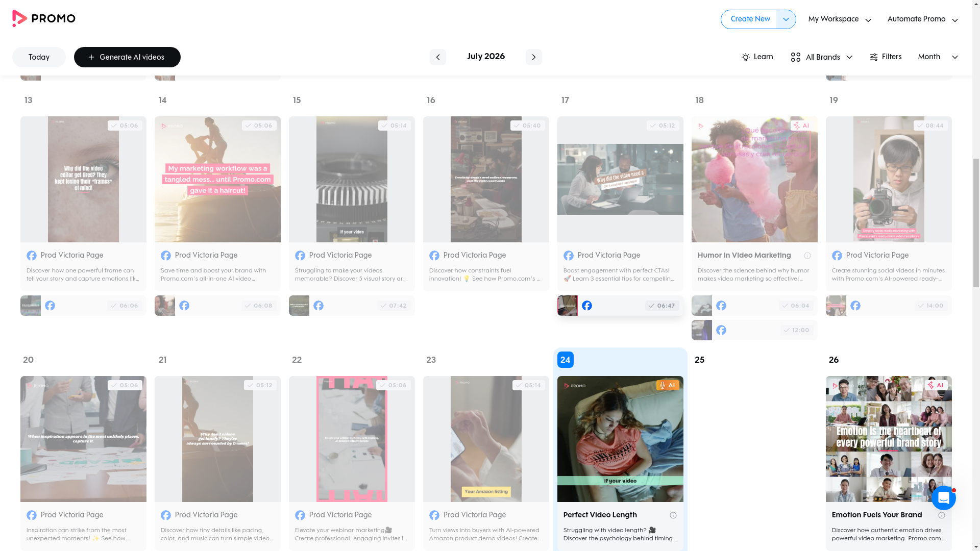Viewport: 980px width, 551px height.
Task: Click info icon beside Humor in Video Marketing
Action: tap(807, 256)
